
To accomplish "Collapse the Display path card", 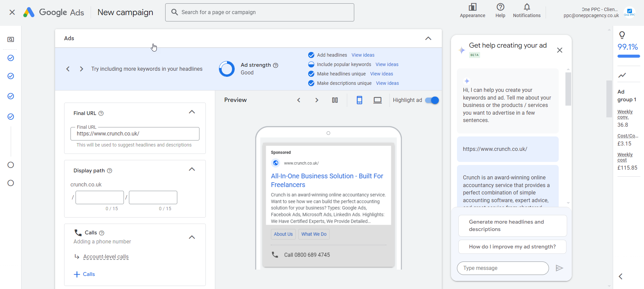I will pyautogui.click(x=192, y=169).
